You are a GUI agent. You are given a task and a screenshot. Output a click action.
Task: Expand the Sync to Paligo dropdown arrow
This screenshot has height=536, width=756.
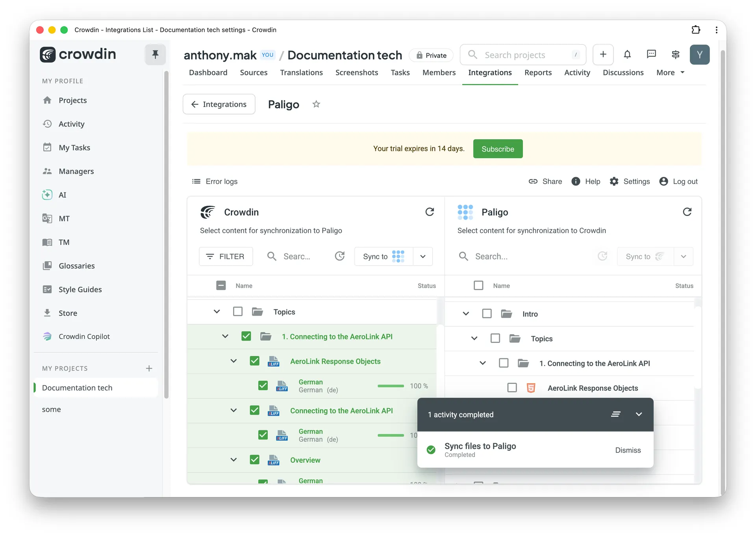(422, 256)
